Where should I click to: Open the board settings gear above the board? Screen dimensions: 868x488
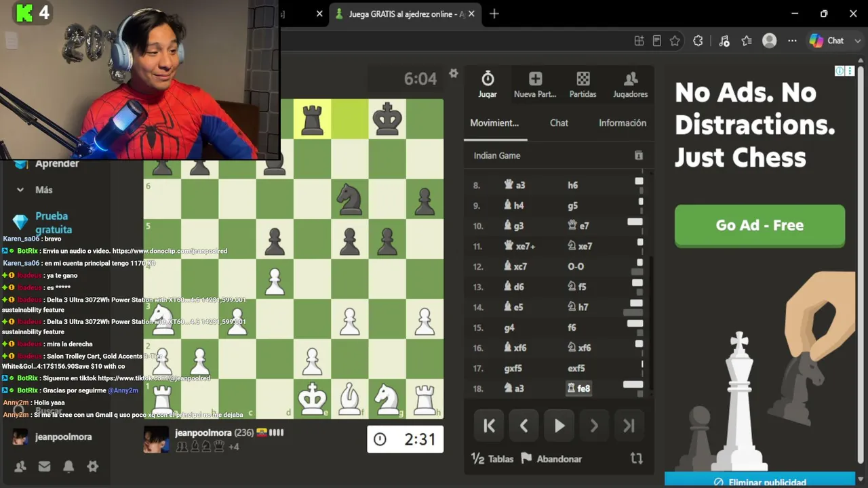(454, 73)
